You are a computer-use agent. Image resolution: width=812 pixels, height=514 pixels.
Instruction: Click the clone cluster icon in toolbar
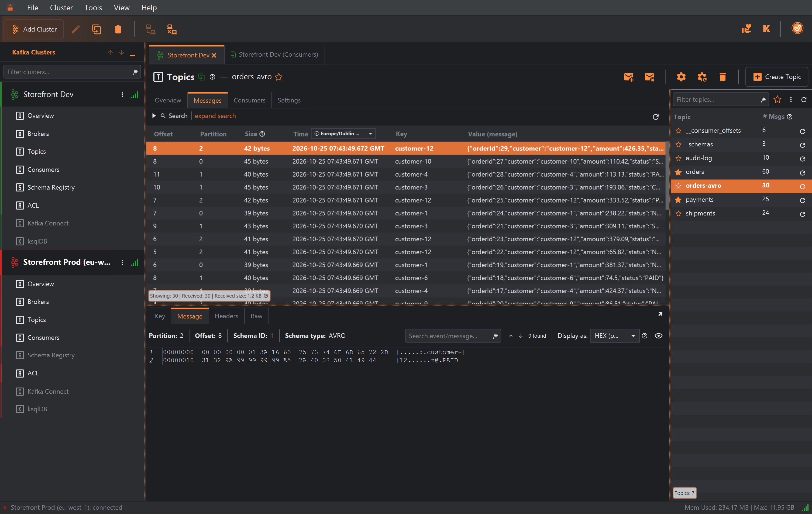point(97,30)
